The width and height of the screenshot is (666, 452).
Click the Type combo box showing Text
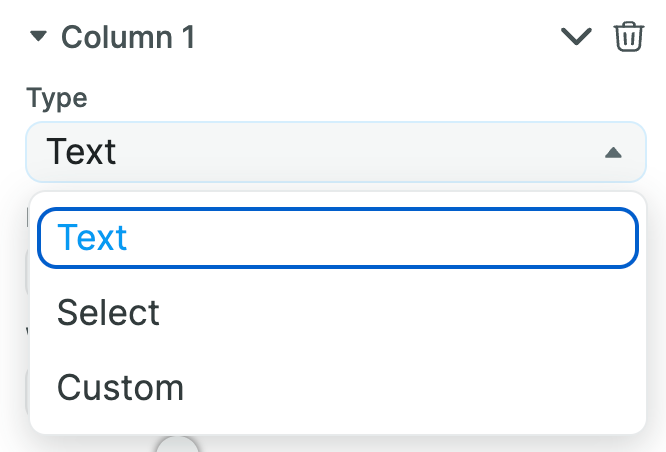[x=336, y=152]
